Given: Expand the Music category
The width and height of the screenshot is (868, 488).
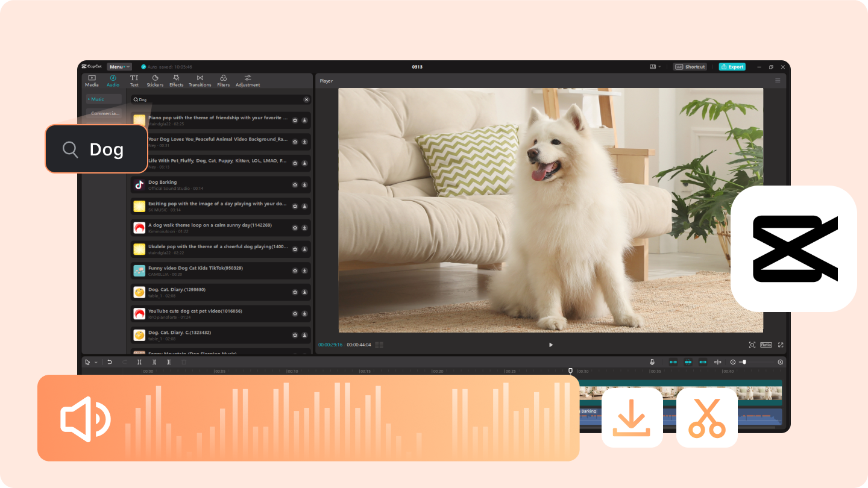Looking at the screenshot, I should [101, 98].
